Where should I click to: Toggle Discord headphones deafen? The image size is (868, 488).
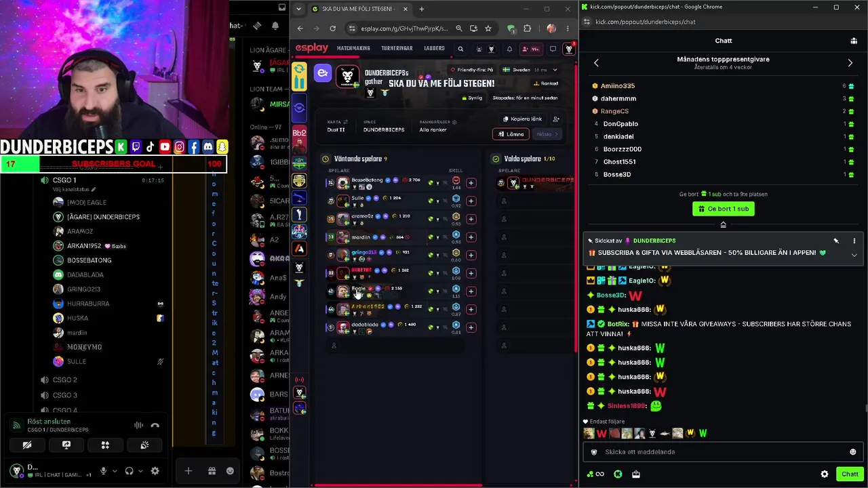[x=129, y=471]
